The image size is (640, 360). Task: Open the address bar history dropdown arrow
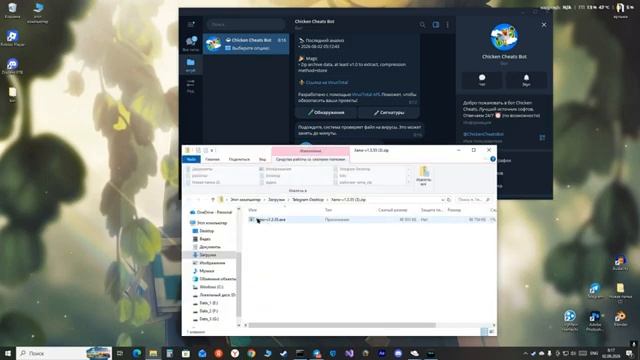click(442, 200)
